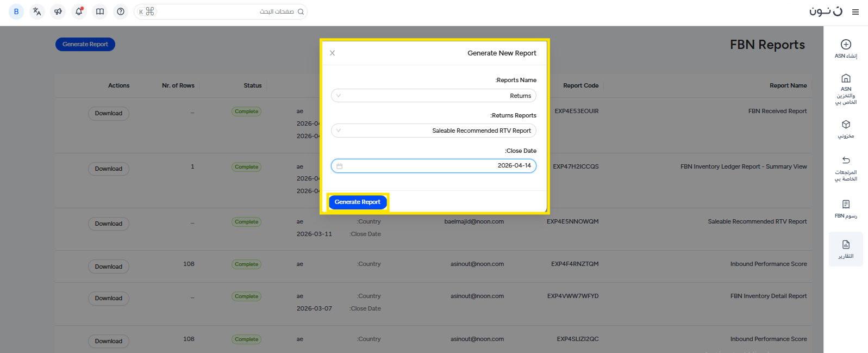Click the calendar icon in Close Date
The height and width of the screenshot is (353, 868).
pyautogui.click(x=340, y=166)
